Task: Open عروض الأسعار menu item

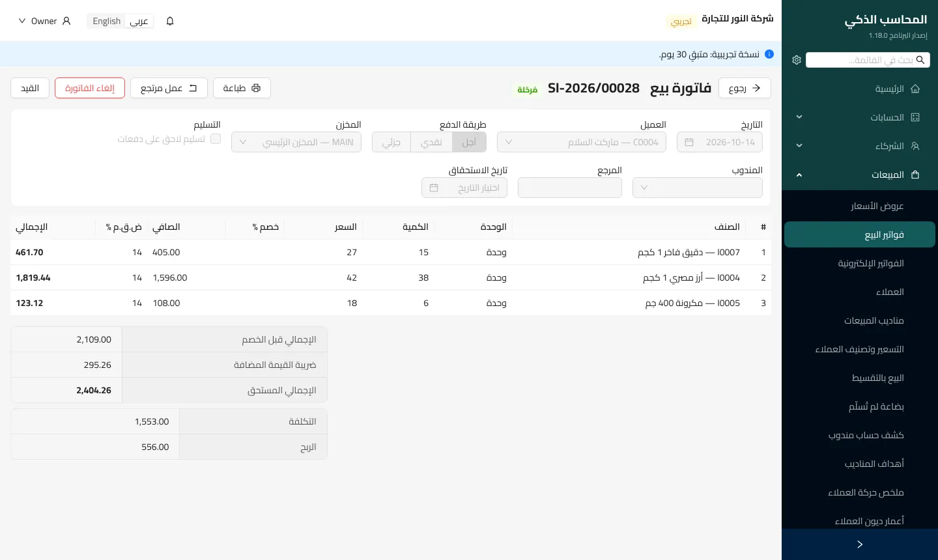Action: coord(860,206)
